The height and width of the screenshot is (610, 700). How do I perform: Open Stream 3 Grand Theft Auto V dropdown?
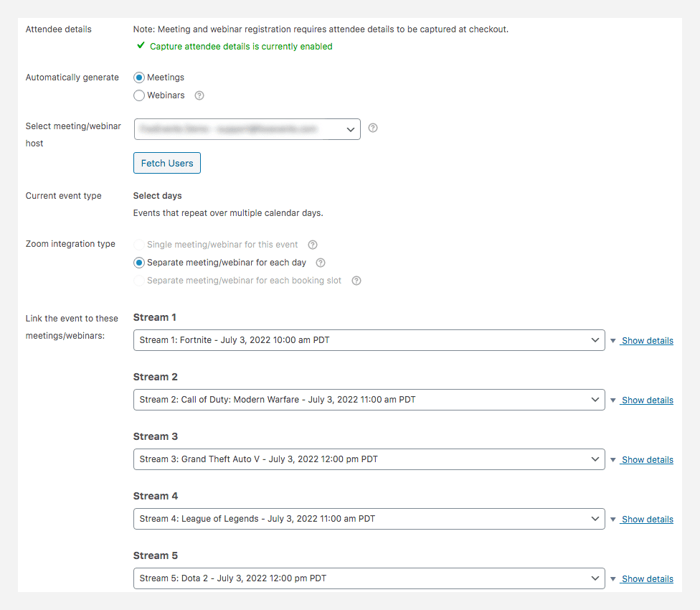369,459
